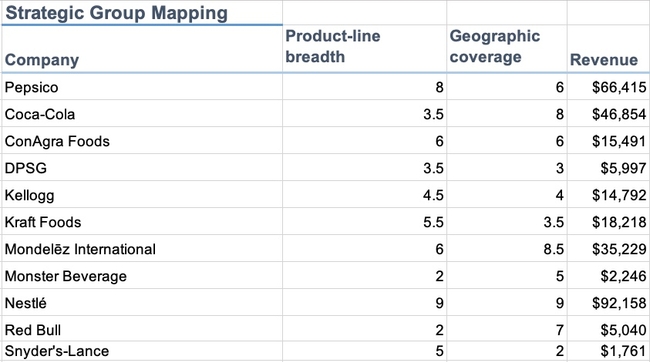Select Red Bull's geographic coverage 7

507,329
